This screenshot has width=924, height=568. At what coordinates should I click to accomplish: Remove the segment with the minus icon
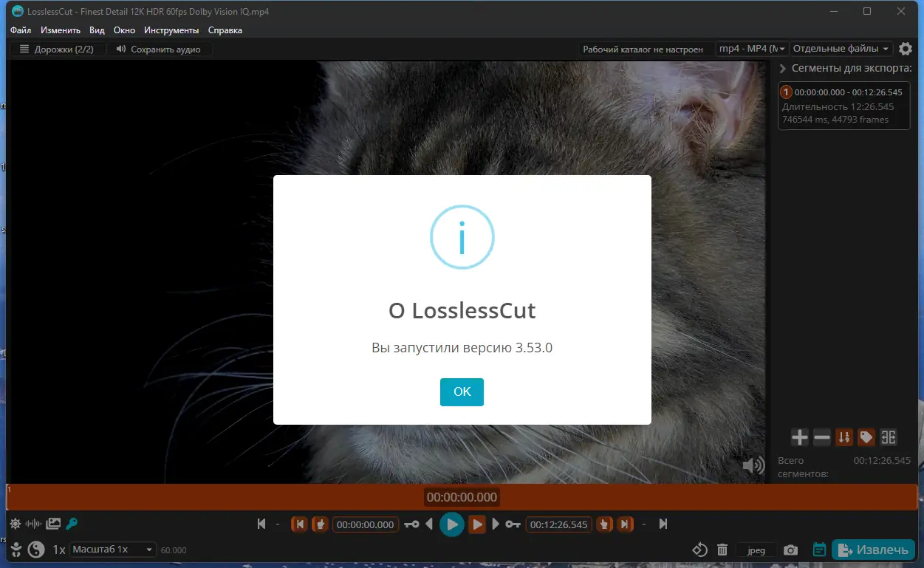822,437
